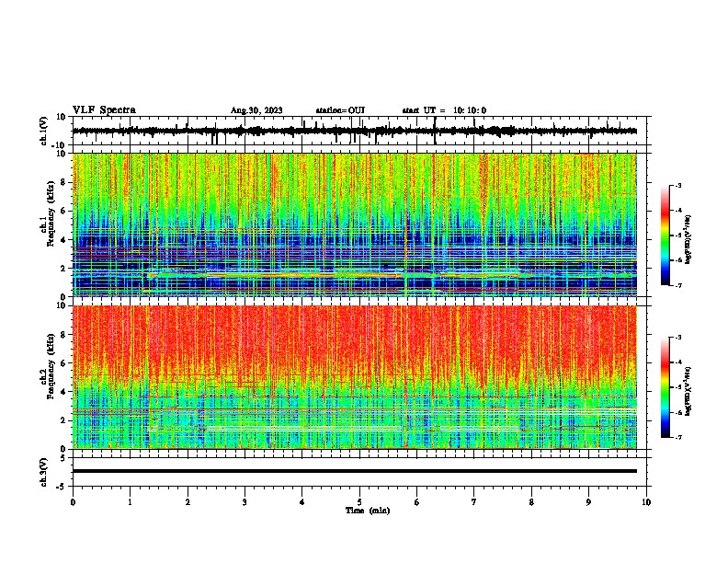Click the flat ch.3 voltage trace
728x563 pixels.
pos(354,471)
